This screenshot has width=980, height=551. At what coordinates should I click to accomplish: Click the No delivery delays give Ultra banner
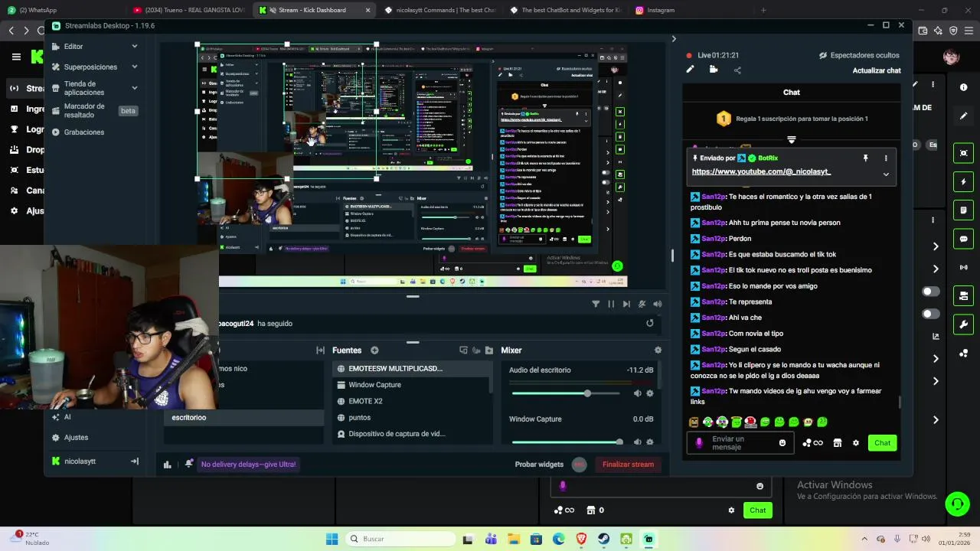(248, 465)
